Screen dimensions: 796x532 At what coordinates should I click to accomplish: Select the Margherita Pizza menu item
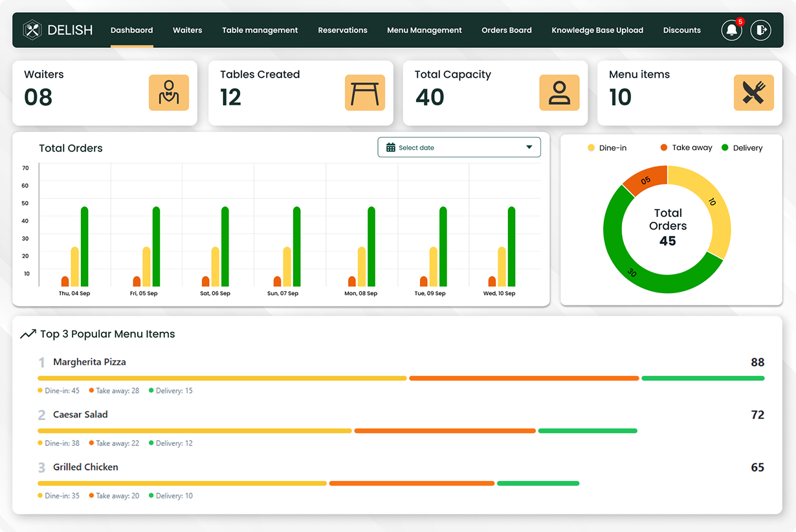click(x=89, y=362)
